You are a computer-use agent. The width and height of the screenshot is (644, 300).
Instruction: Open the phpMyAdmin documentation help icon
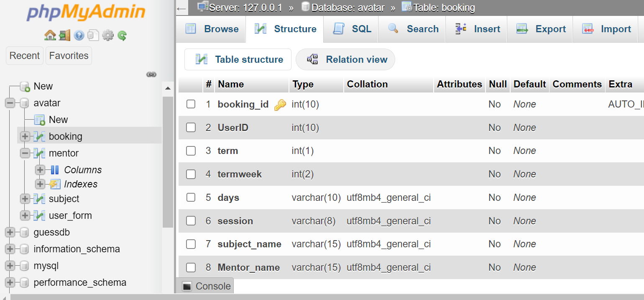pos(79,36)
